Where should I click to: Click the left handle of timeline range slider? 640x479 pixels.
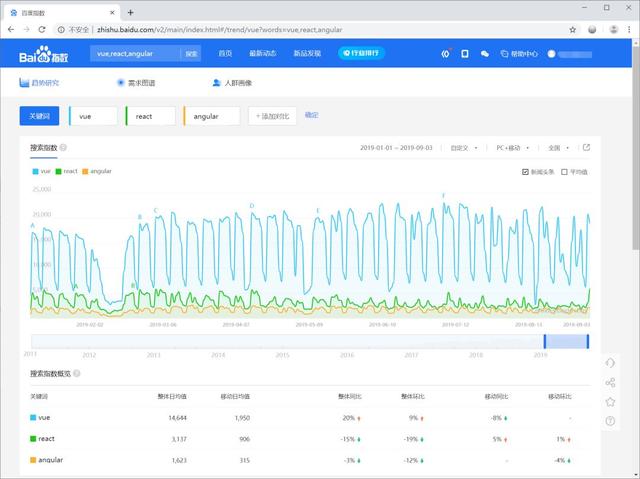tap(544, 342)
